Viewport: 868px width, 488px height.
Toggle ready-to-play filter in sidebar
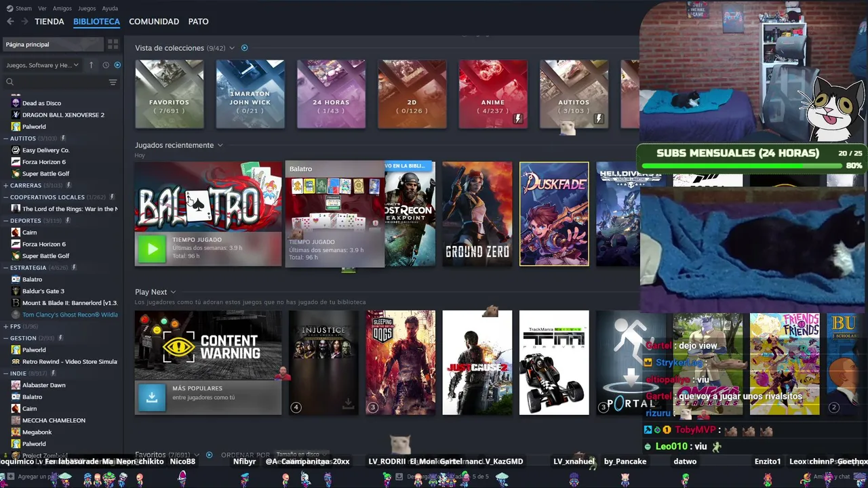(117, 65)
